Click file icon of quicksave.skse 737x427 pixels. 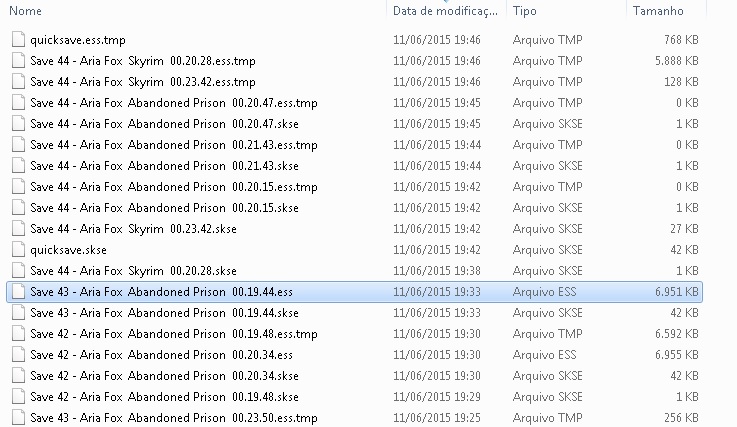18,250
